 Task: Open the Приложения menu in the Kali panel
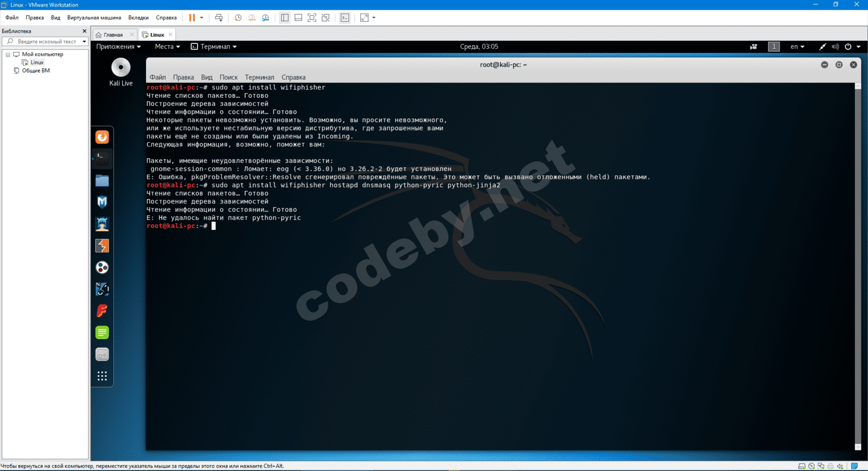click(118, 47)
